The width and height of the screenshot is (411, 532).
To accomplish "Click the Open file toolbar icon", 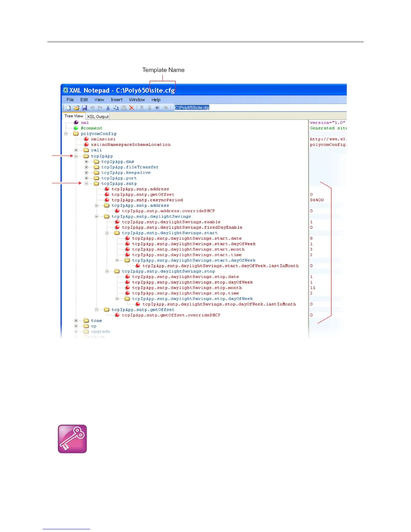I will click(x=77, y=108).
